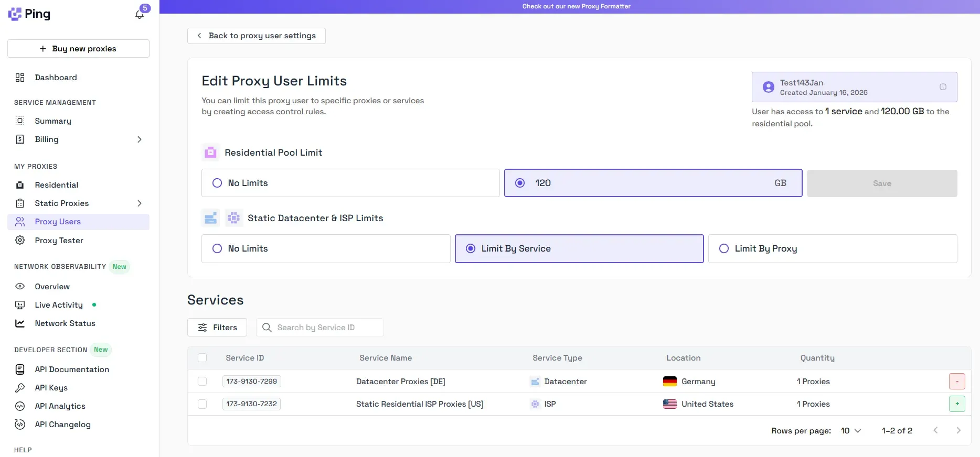This screenshot has height=457, width=980.
Task: Click the Ping logo icon
Action: tap(15, 14)
